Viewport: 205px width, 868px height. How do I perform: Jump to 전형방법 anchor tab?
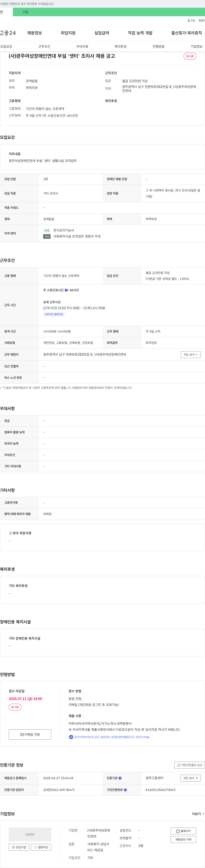click(158, 46)
